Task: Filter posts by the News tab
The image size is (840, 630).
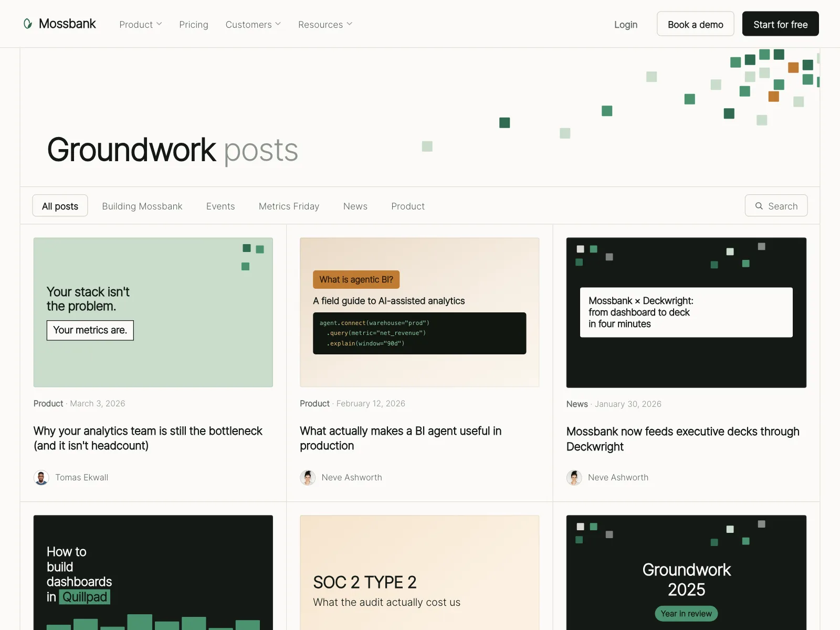Action: 355,206
